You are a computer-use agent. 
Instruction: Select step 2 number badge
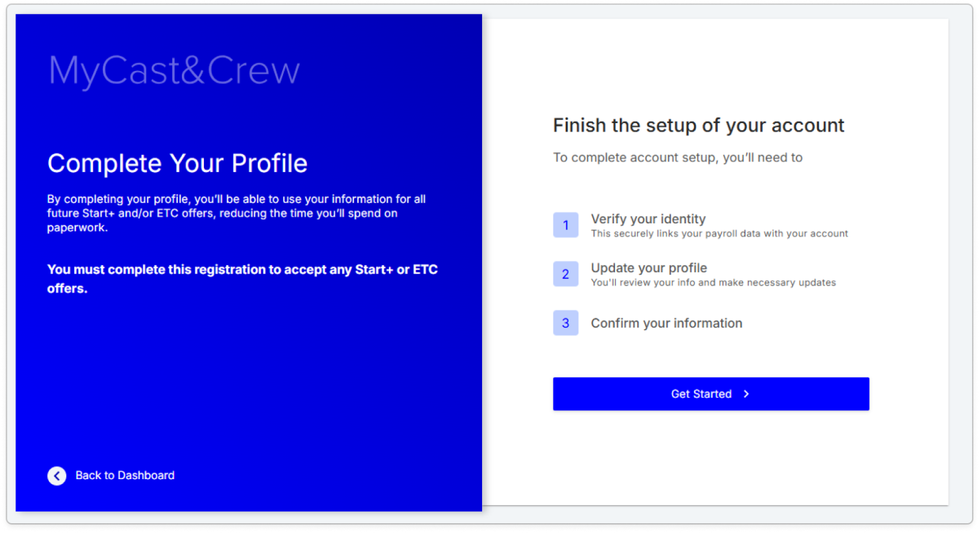(565, 274)
